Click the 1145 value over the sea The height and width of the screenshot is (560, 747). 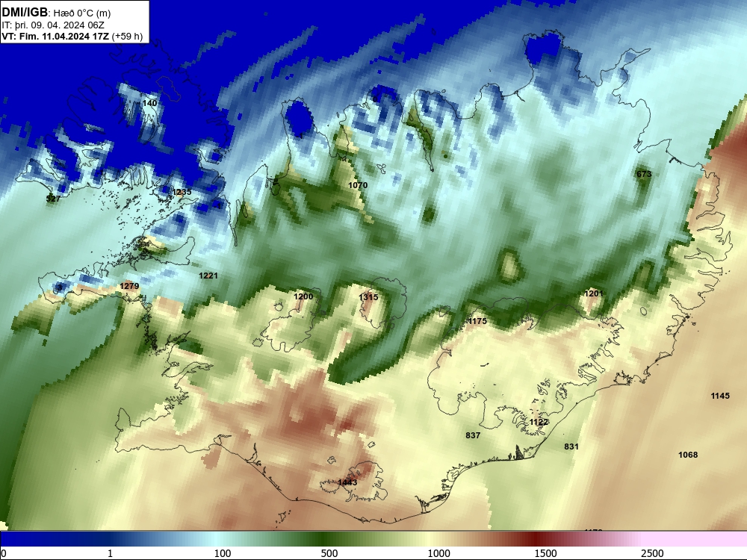720,396
